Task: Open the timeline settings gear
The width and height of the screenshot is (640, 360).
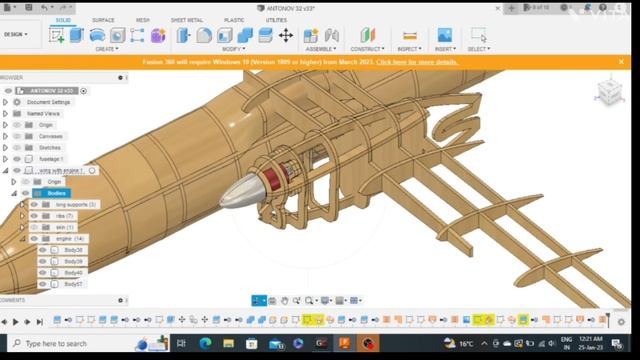Action: pyautogui.click(x=621, y=322)
